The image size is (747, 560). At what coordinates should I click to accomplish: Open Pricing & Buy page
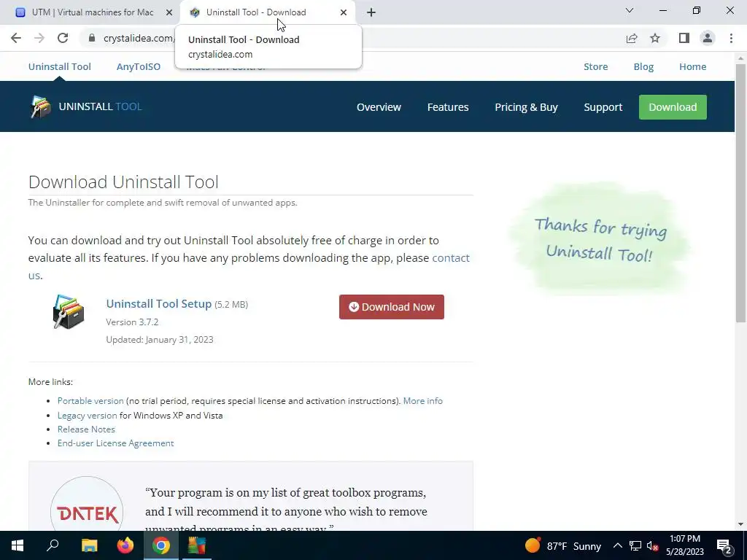click(526, 107)
